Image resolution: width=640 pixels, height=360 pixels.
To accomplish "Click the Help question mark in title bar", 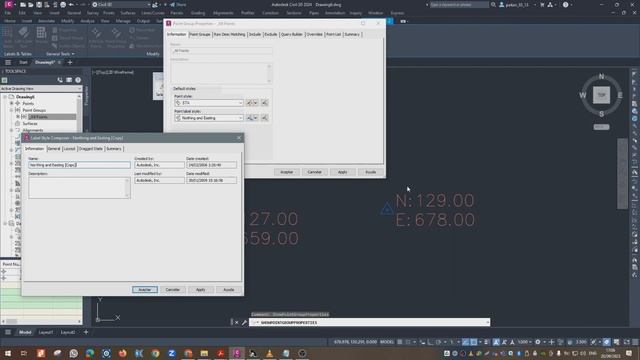I will point(565,5).
